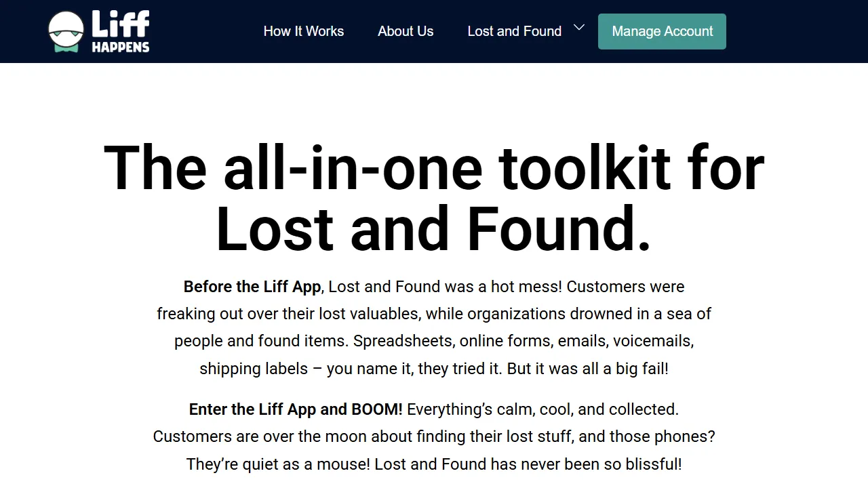The height and width of the screenshot is (488, 868).
Task: Open account management via the teal button
Action: click(x=662, y=31)
